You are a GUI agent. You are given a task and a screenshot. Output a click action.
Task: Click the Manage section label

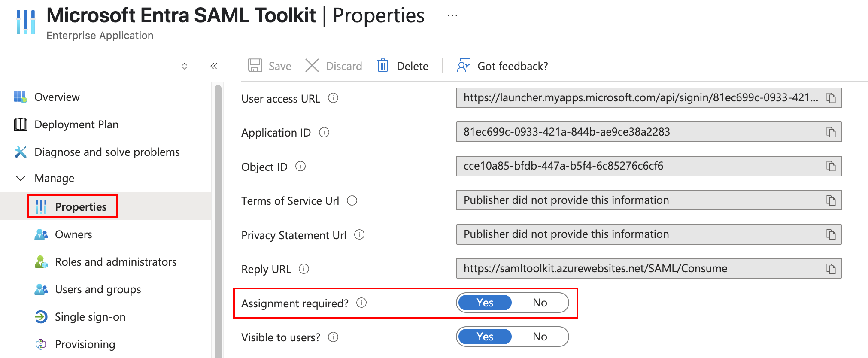pyautogui.click(x=54, y=178)
